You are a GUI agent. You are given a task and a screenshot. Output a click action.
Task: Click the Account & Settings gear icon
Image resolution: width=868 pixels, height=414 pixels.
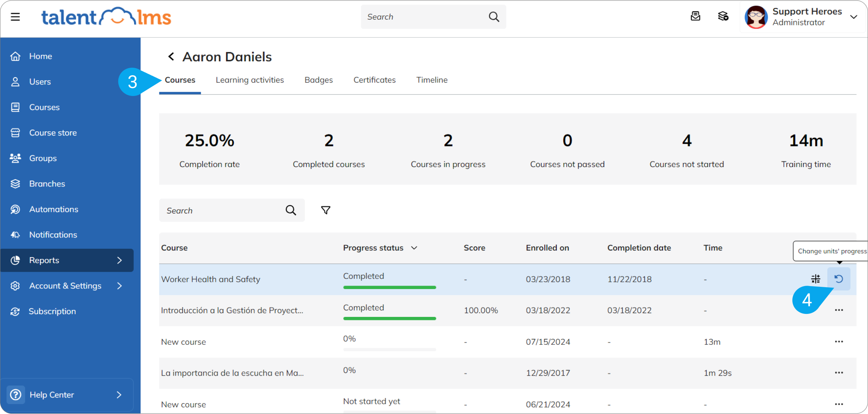point(15,286)
